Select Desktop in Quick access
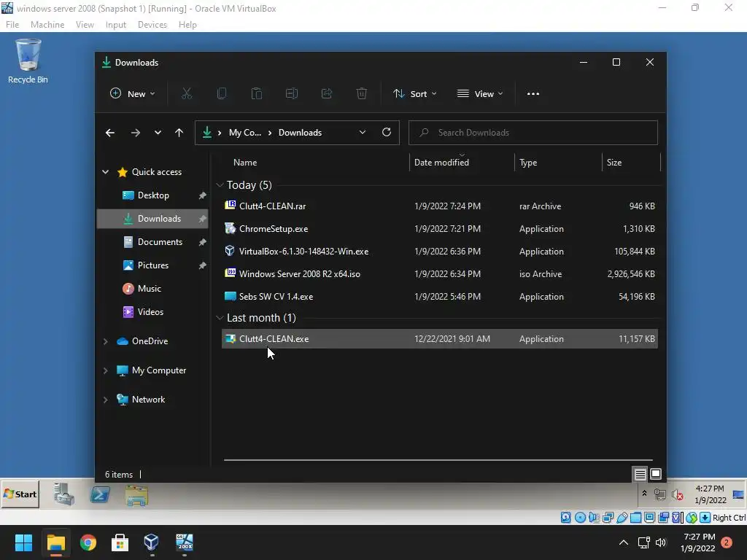This screenshot has width=747, height=560. (x=152, y=195)
